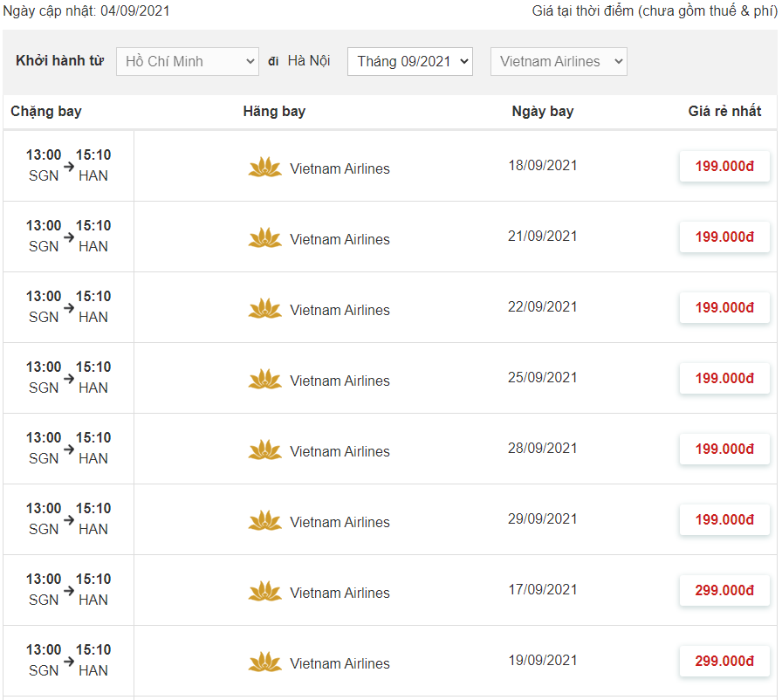Click the Vietnam Airlines lotus logo for 21/09/2021
The width and height of the screenshot is (782, 700).
click(265, 238)
